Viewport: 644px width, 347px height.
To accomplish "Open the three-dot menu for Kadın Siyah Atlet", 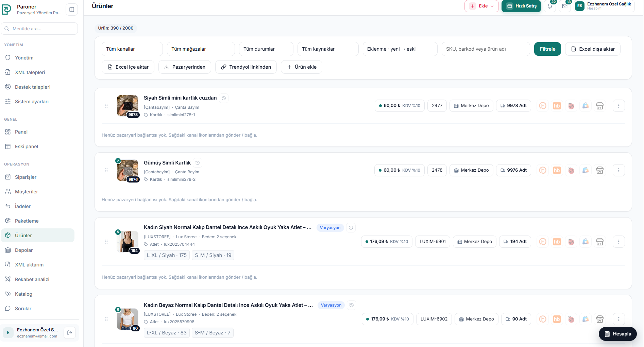I will click(x=619, y=242).
